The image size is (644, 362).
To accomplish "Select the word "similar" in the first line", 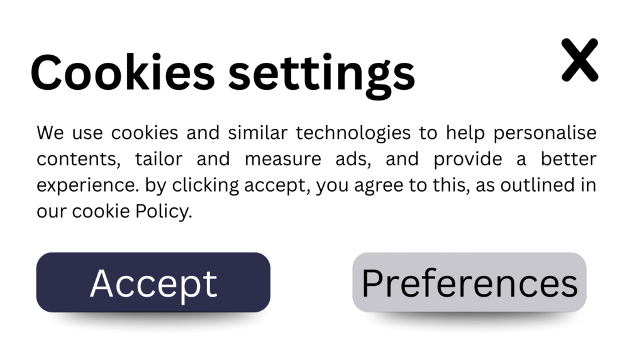I will point(258,133).
